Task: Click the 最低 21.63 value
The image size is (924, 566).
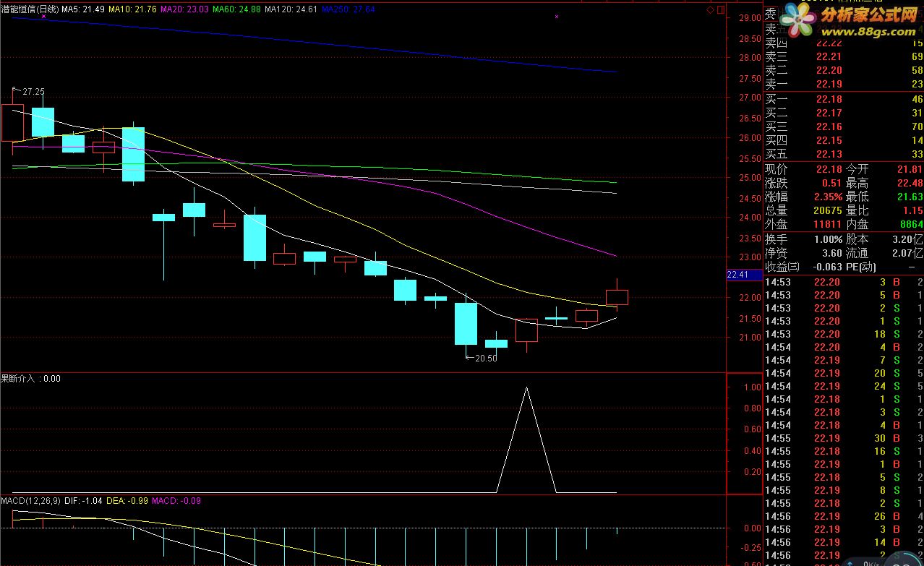Action: pos(910,197)
